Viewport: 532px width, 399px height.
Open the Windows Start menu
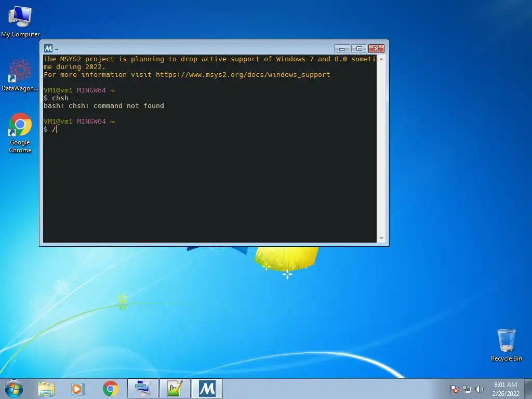click(x=14, y=389)
